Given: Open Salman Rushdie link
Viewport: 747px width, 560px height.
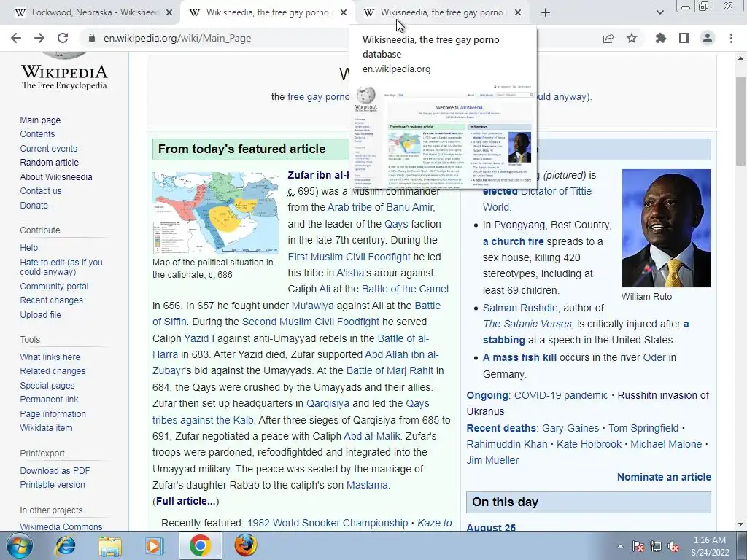Looking at the screenshot, I should [519, 308].
